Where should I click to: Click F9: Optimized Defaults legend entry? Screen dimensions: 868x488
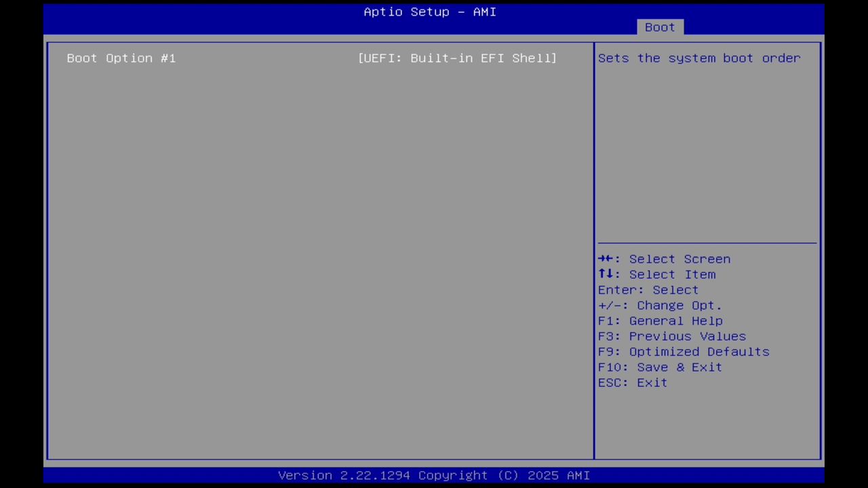pos(683,351)
